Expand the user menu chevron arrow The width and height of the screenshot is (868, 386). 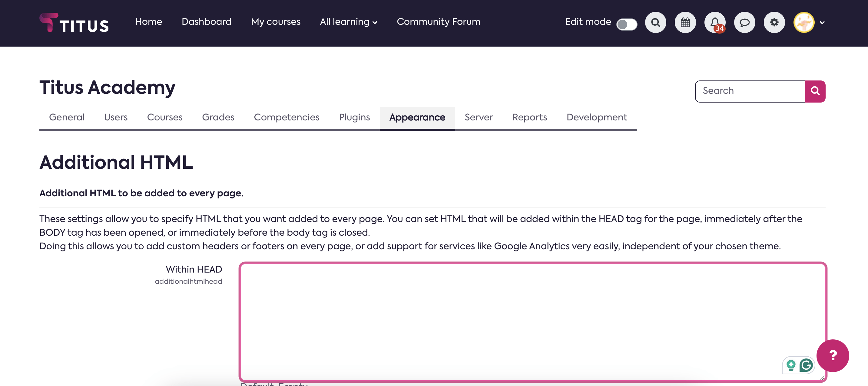[822, 23]
